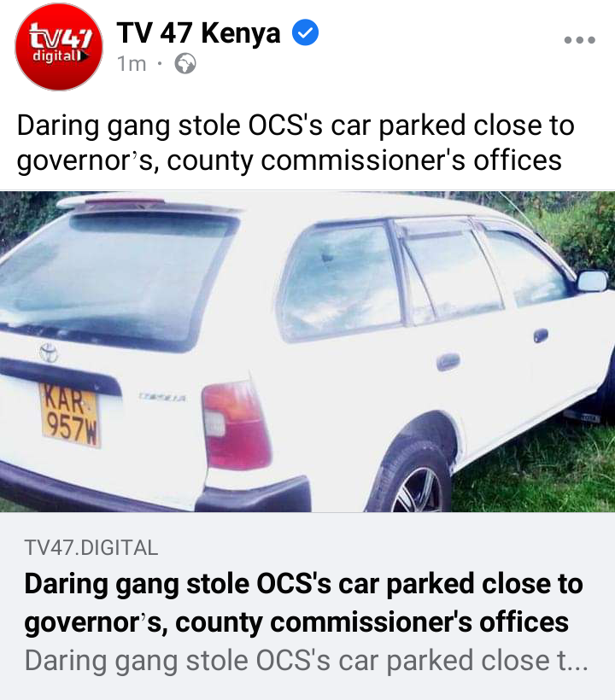Open the white car photo preview
This screenshot has width=615, height=700.
(x=307, y=352)
